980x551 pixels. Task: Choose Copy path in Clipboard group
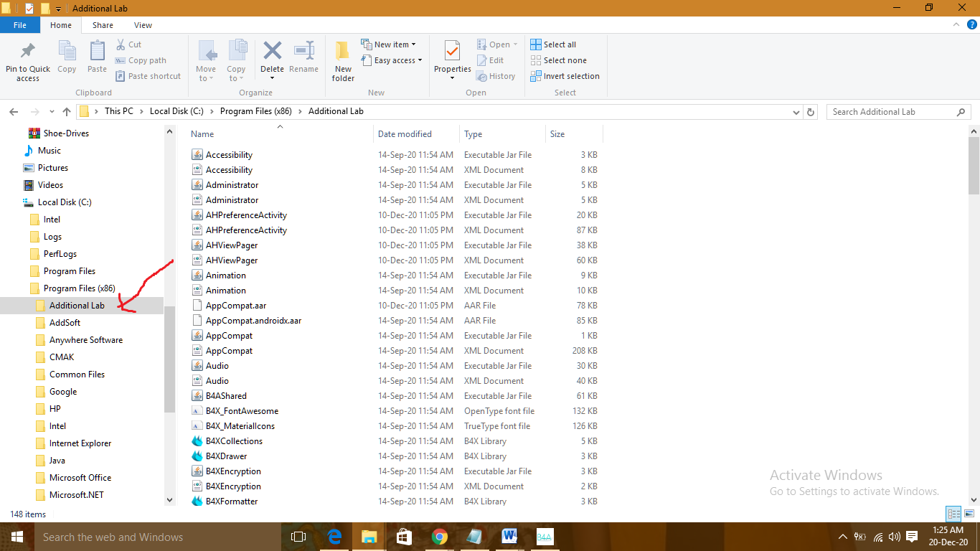(x=141, y=60)
